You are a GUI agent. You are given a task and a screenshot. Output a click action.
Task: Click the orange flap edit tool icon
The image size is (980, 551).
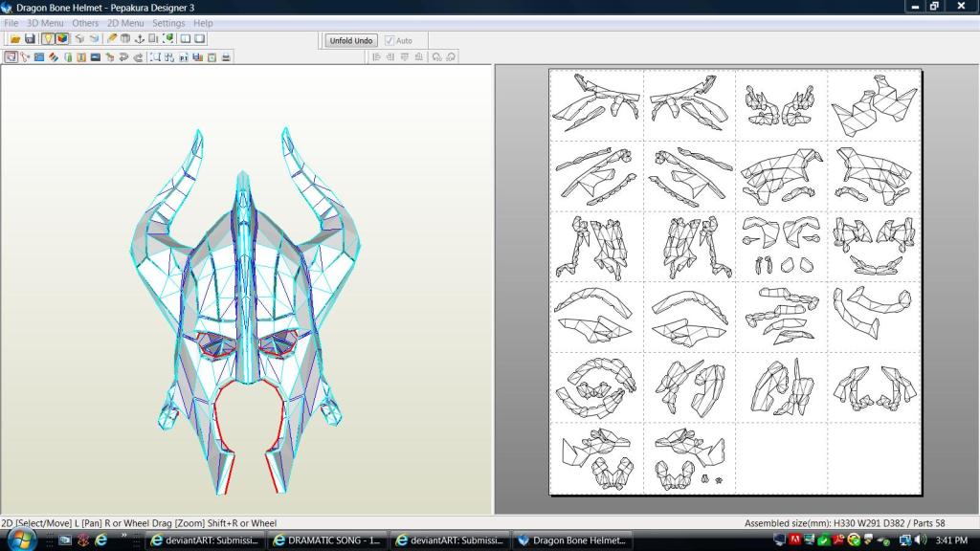point(81,56)
